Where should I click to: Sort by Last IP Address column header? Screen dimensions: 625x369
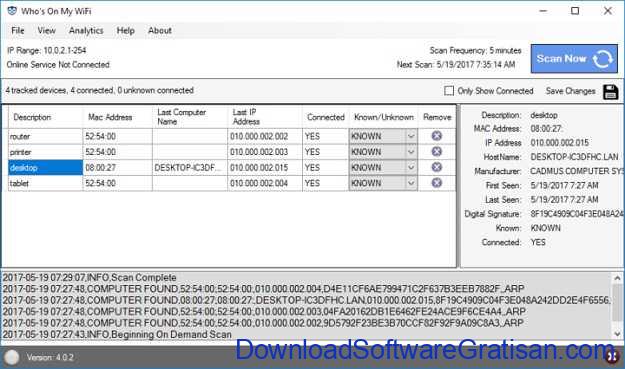[x=265, y=117]
